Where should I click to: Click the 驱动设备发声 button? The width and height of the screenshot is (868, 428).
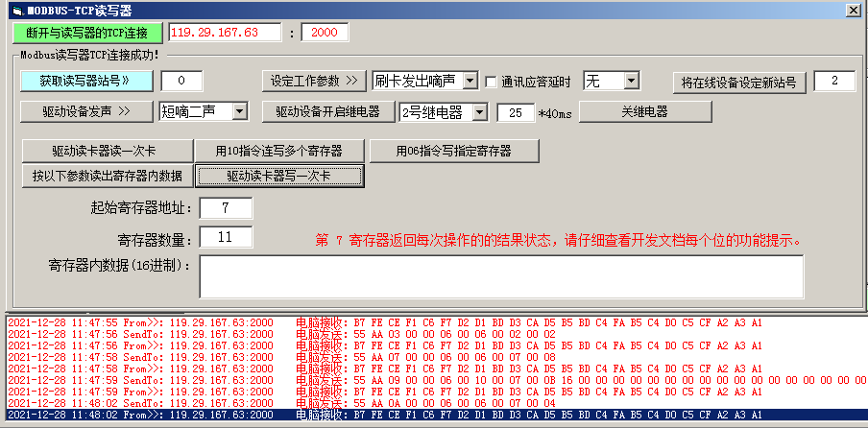point(85,112)
